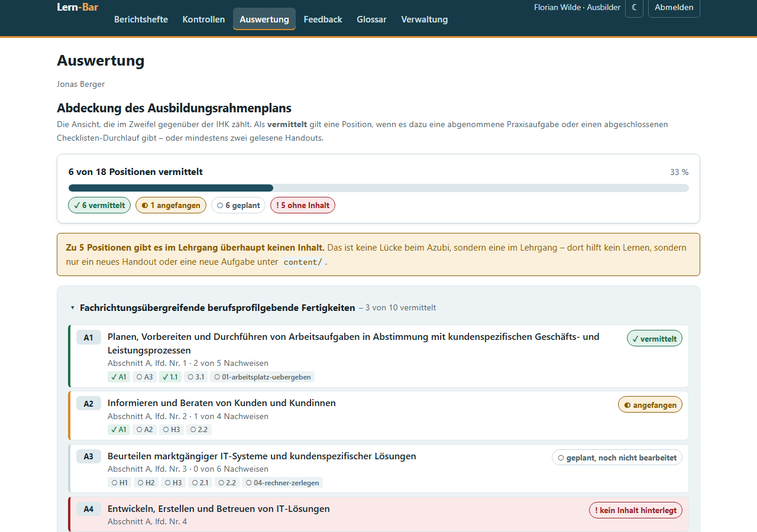757x532 pixels.
Task: Click the A1 position code badge
Action: [89, 338]
